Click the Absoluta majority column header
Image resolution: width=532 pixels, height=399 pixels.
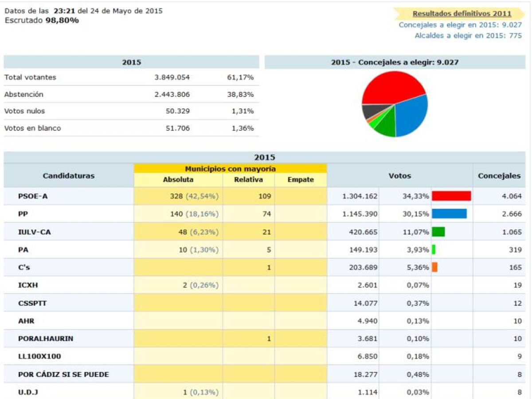click(x=178, y=180)
